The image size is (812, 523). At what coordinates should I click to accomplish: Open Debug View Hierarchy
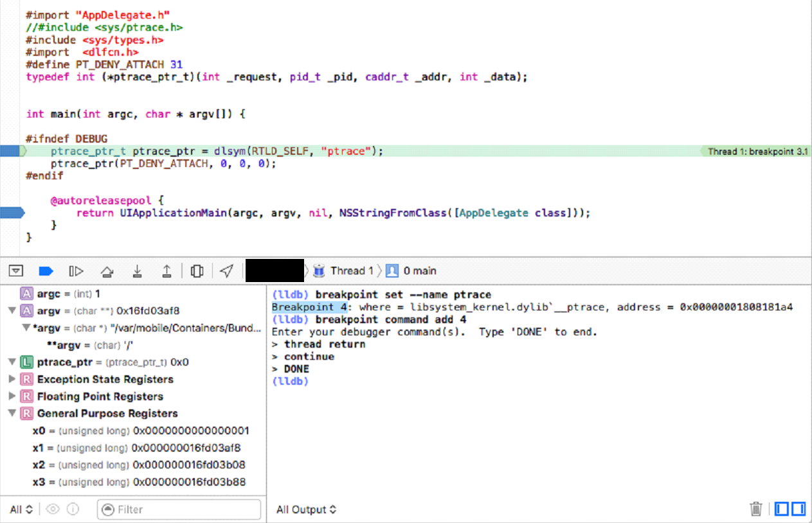(197, 271)
